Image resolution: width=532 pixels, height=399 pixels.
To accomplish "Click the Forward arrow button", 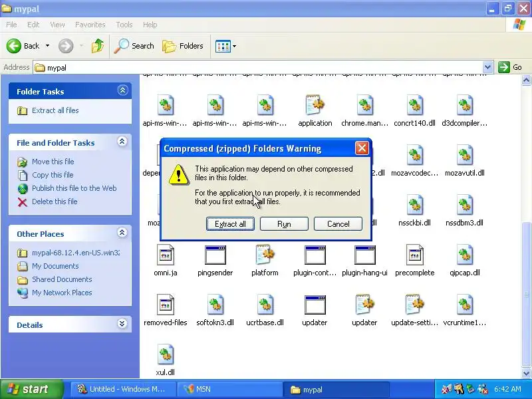I will click(66, 46).
